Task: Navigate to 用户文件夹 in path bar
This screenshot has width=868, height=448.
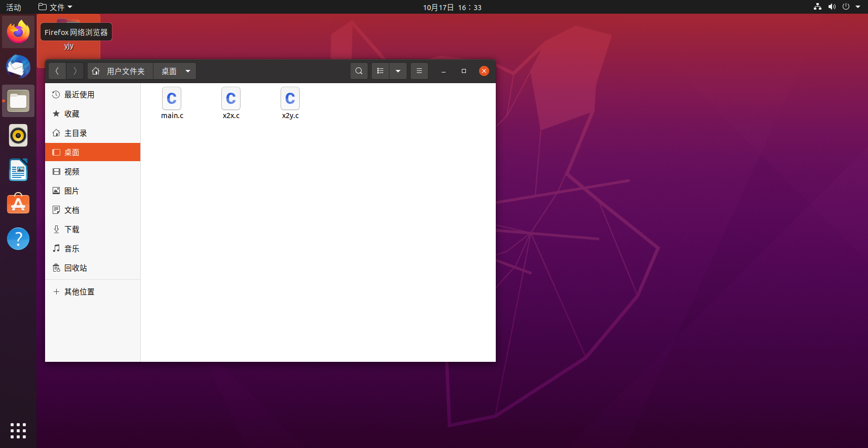Action: point(121,71)
